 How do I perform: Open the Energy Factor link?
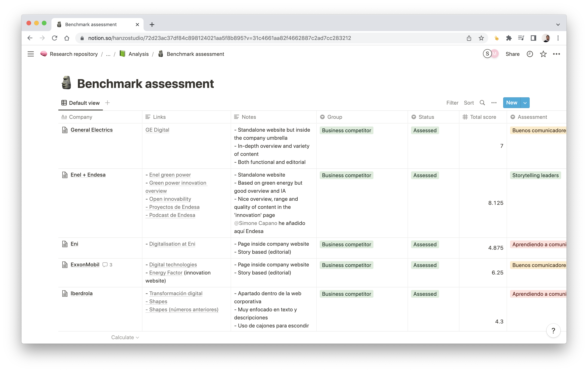point(166,273)
